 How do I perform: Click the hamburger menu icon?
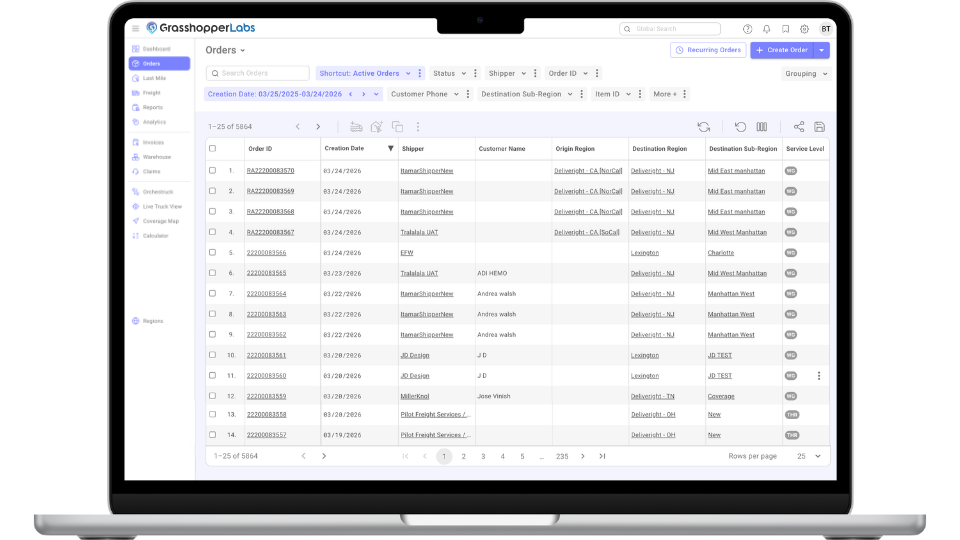(x=136, y=28)
